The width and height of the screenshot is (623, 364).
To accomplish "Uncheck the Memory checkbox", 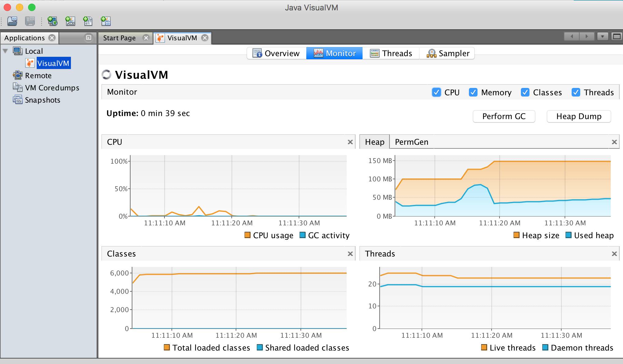I will 473,92.
